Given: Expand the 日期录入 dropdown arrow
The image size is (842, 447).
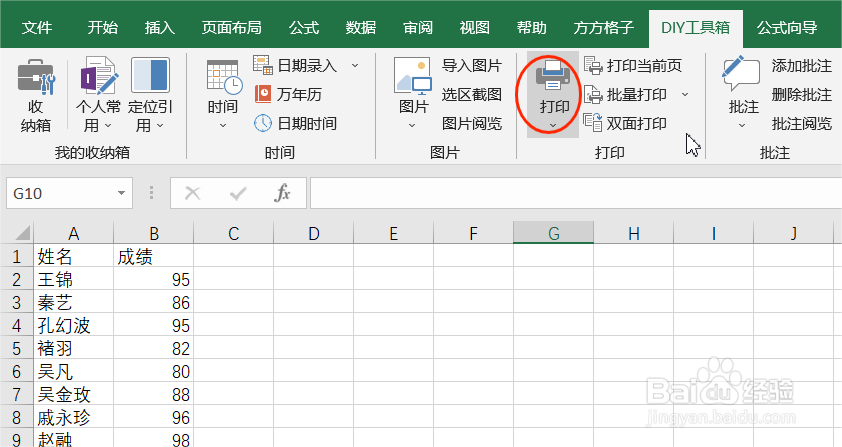Looking at the screenshot, I should coord(355,66).
